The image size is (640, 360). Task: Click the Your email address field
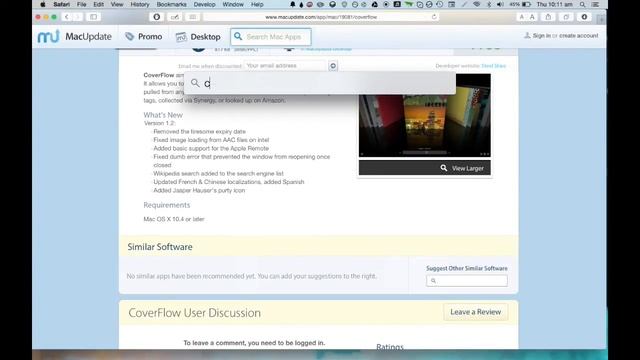click(285, 66)
